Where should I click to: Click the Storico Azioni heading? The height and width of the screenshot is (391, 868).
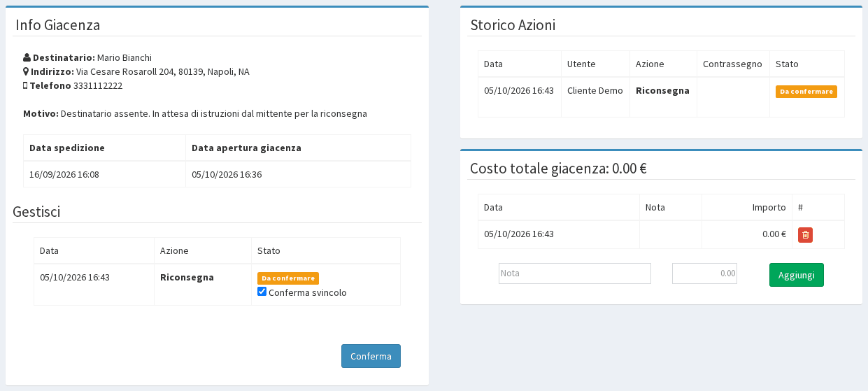click(513, 25)
